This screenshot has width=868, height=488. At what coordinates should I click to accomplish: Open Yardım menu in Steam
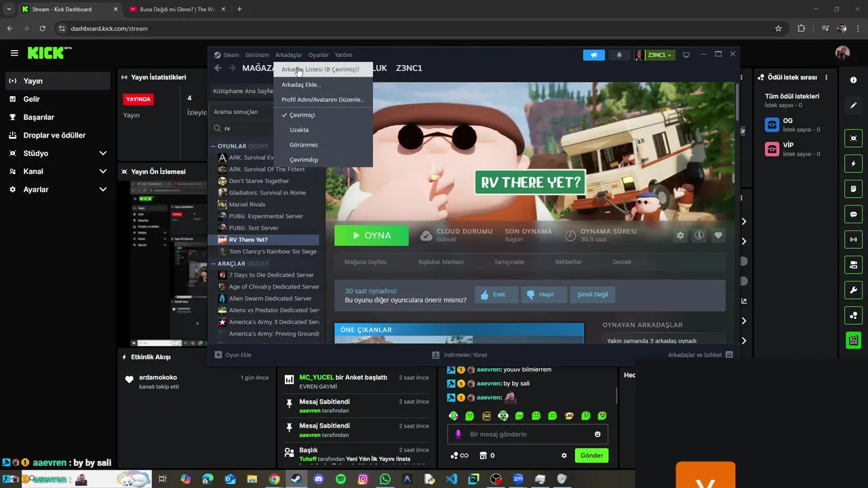(343, 55)
